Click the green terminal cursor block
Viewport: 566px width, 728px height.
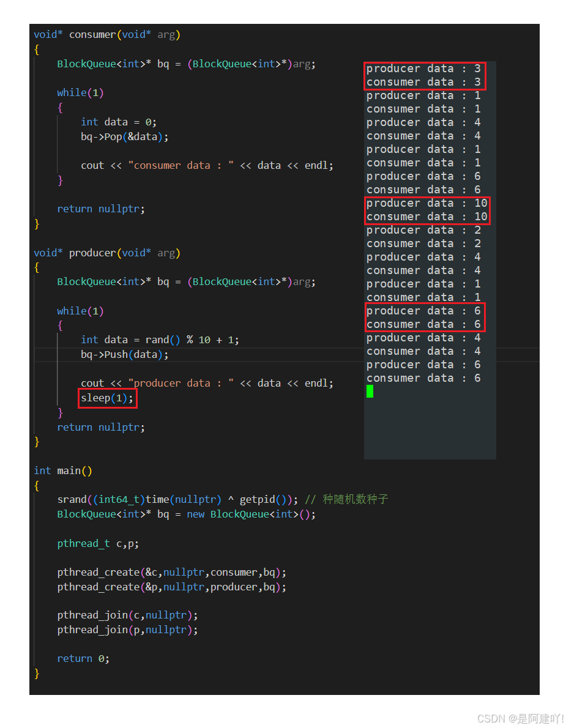click(x=370, y=392)
